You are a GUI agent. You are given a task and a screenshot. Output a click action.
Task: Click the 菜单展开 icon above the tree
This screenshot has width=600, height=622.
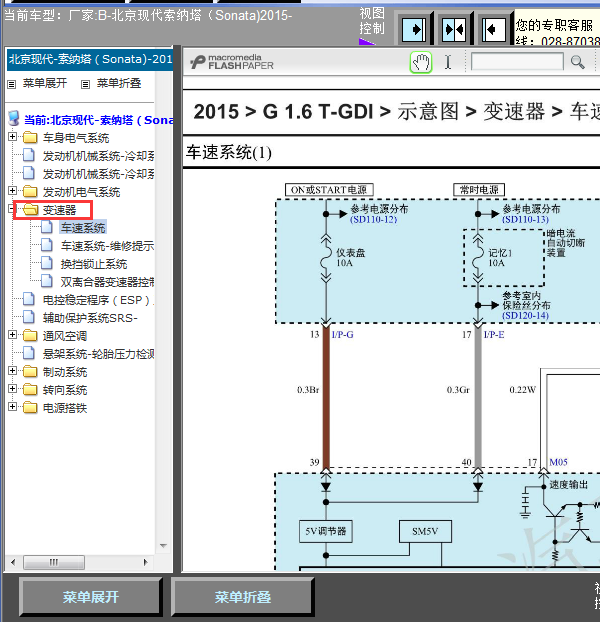click(x=12, y=84)
